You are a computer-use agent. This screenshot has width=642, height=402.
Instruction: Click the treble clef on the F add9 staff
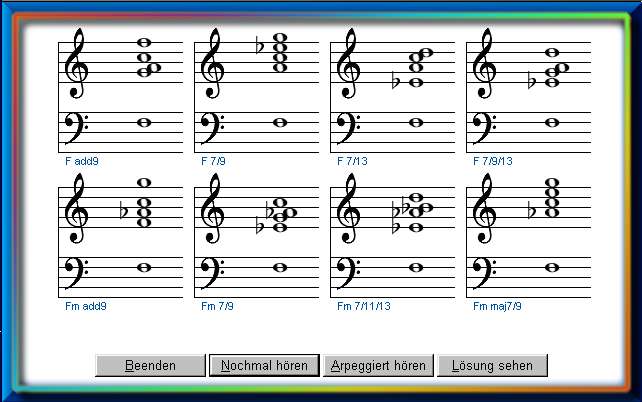[75, 62]
